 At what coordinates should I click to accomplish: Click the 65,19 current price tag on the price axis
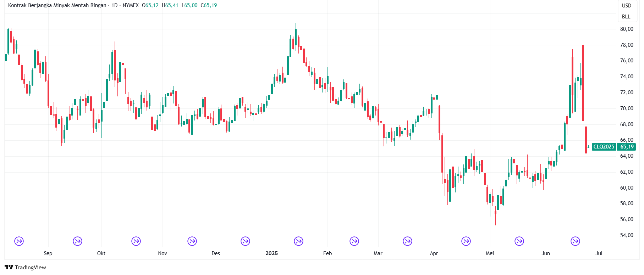[x=627, y=147]
